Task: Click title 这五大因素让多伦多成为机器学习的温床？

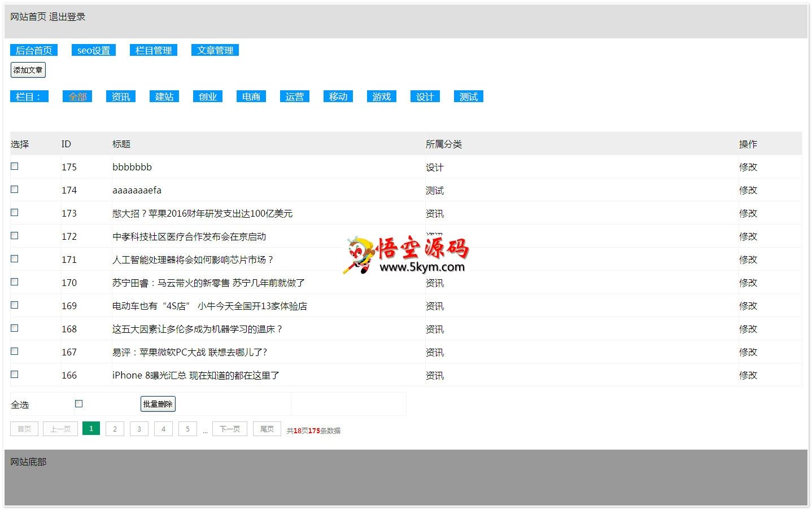Action: pyautogui.click(x=198, y=329)
